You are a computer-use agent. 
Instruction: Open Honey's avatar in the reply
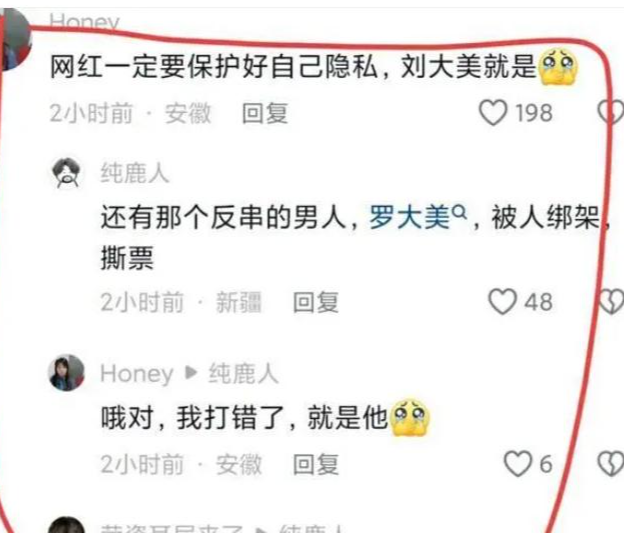pyautogui.click(x=66, y=373)
